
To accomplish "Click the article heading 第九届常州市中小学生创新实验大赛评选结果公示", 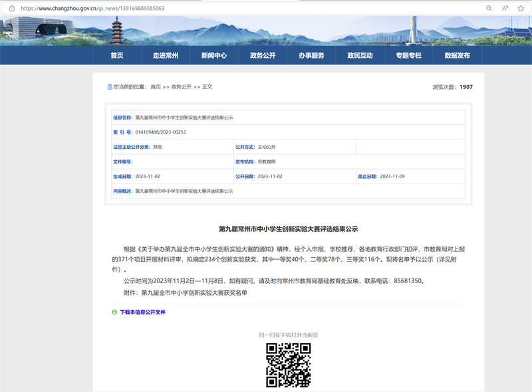I will [289, 229].
